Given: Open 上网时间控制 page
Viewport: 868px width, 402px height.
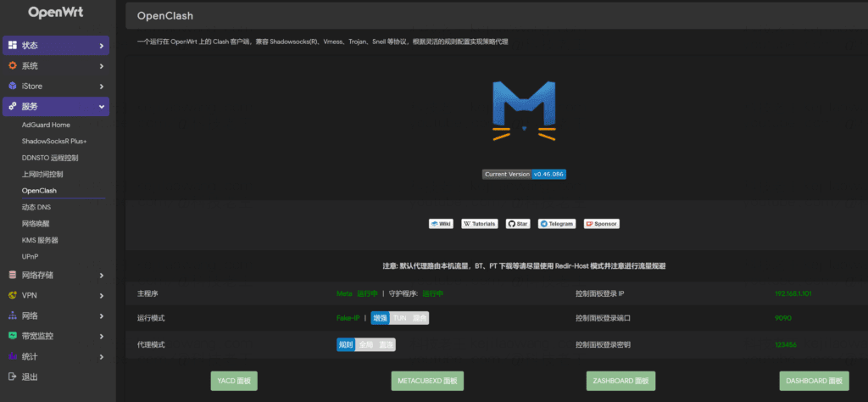Looking at the screenshot, I should pos(42,175).
